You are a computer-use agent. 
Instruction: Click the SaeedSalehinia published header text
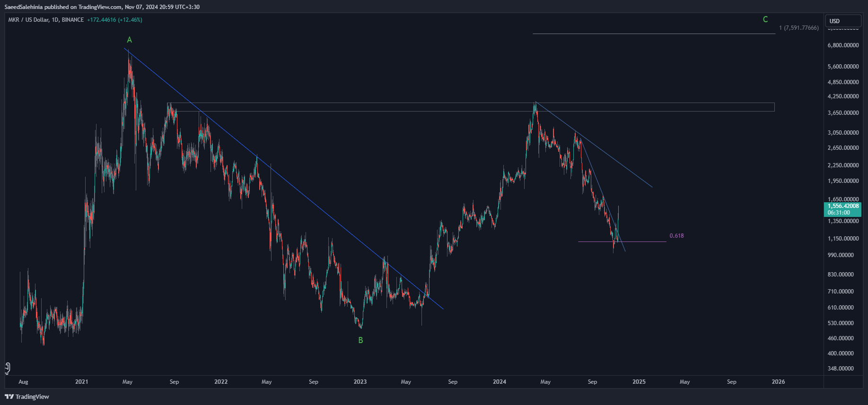pyautogui.click(x=102, y=7)
